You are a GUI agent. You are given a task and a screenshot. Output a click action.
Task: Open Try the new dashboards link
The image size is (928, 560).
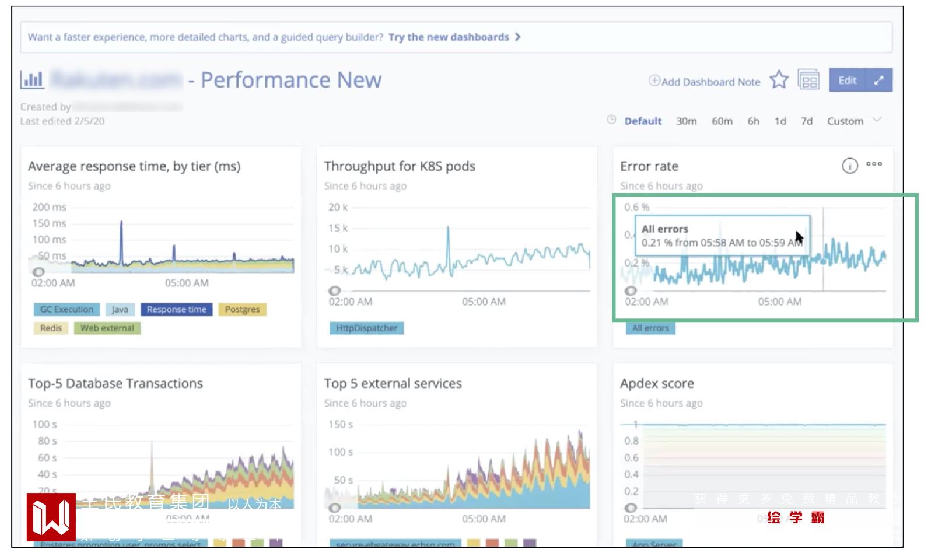click(x=448, y=37)
